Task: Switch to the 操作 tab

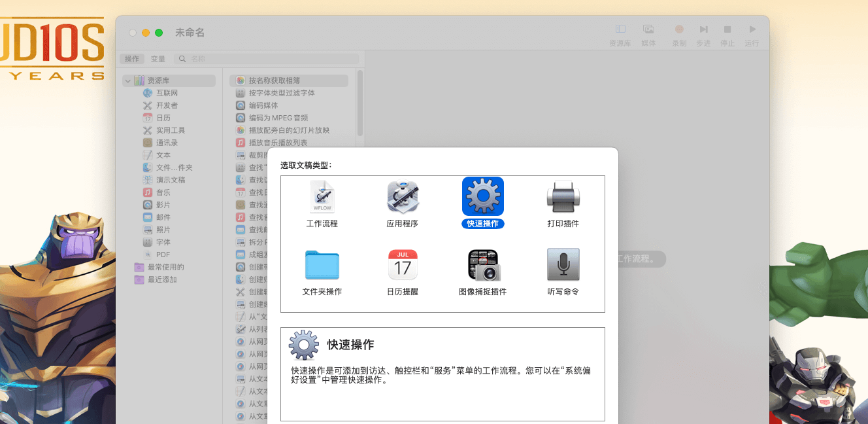Action: click(x=132, y=59)
